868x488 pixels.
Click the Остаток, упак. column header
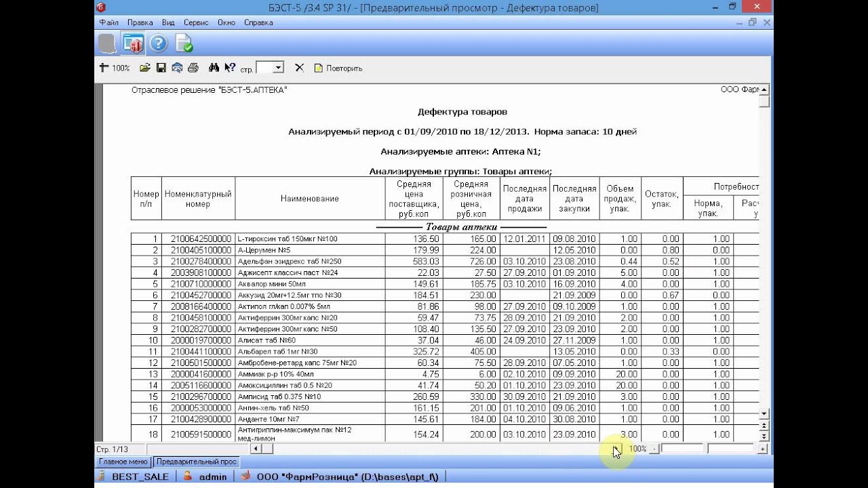click(x=662, y=199)
